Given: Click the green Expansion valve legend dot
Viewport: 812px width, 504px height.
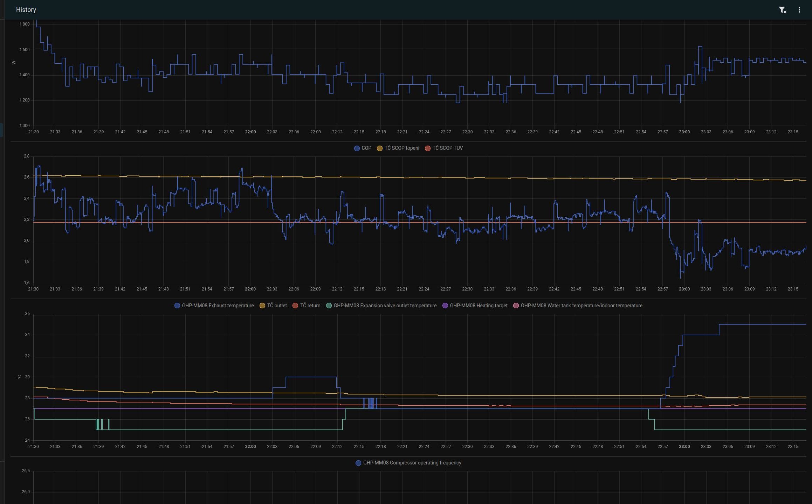Looking at the screenshot, I should pos(329,306).
